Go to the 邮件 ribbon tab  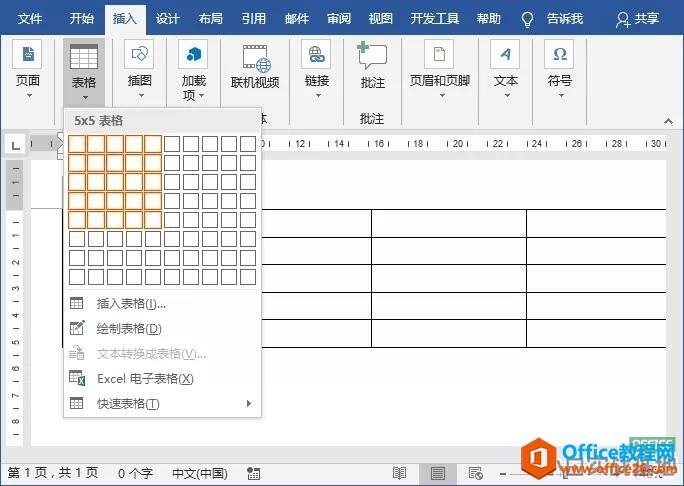297,18
